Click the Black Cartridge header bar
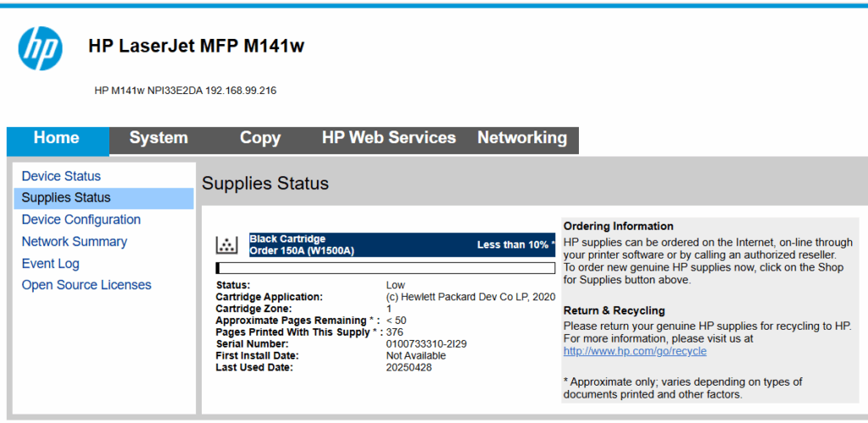The width and height of the screenshot is (868, 423). pos(403,245)
